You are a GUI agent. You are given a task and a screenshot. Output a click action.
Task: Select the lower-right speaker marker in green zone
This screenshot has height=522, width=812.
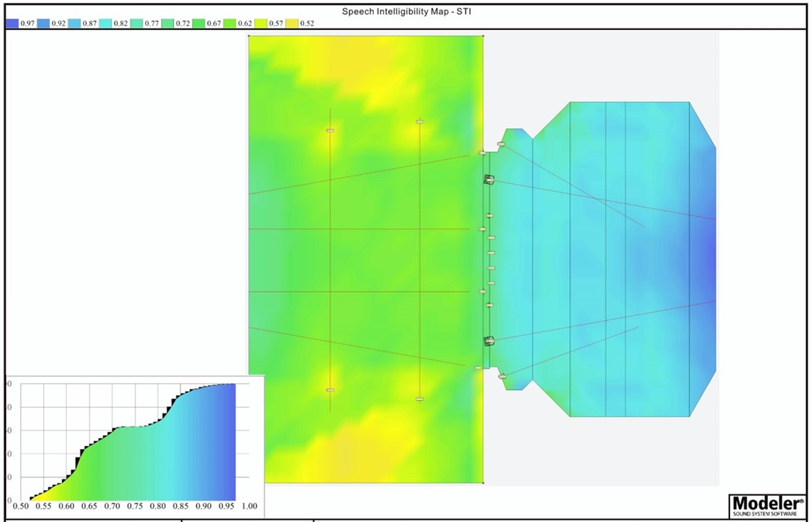coord(419,399)
